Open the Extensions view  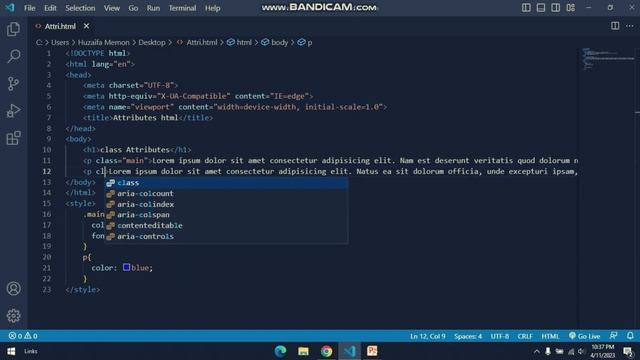(x=13, y=138)
